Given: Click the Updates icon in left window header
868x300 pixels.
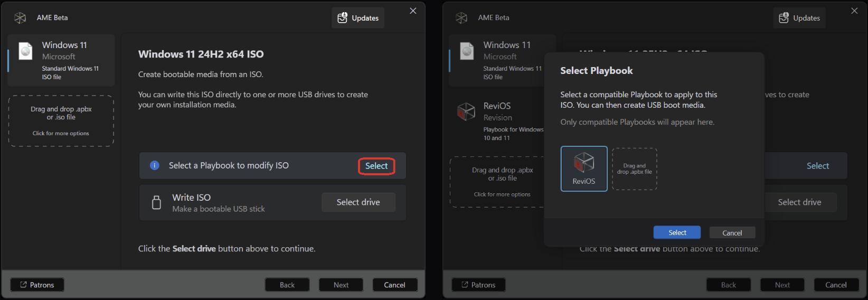Looking at the screenshot, I should pyautogui.click(x=343, y=17).
